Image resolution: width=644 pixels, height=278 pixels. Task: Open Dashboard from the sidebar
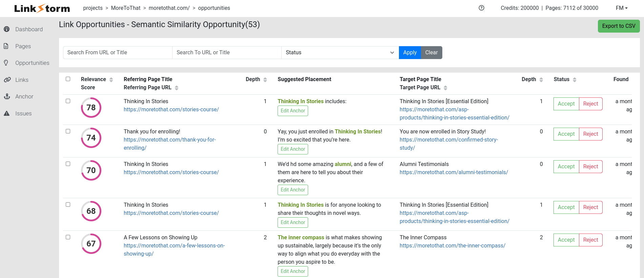point(29,29)
